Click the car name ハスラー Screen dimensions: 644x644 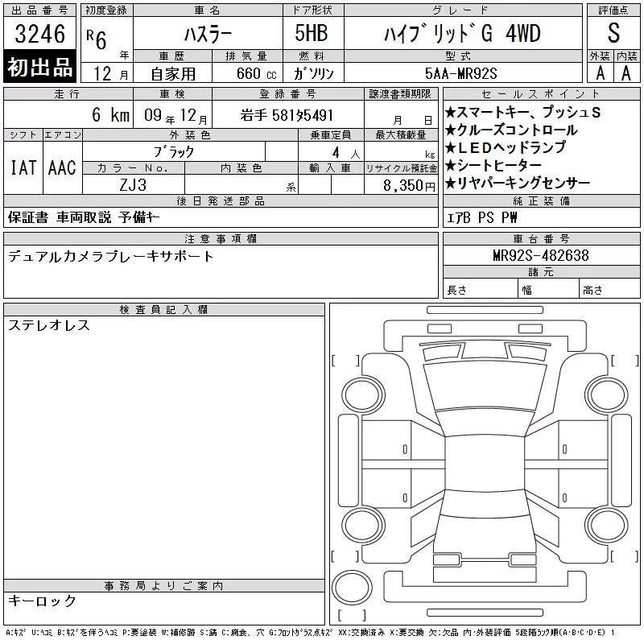point(208,34)
